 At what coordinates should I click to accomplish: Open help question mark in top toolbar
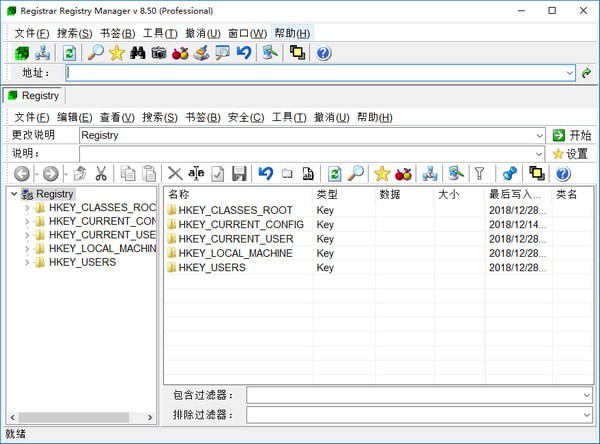point(323,53)
